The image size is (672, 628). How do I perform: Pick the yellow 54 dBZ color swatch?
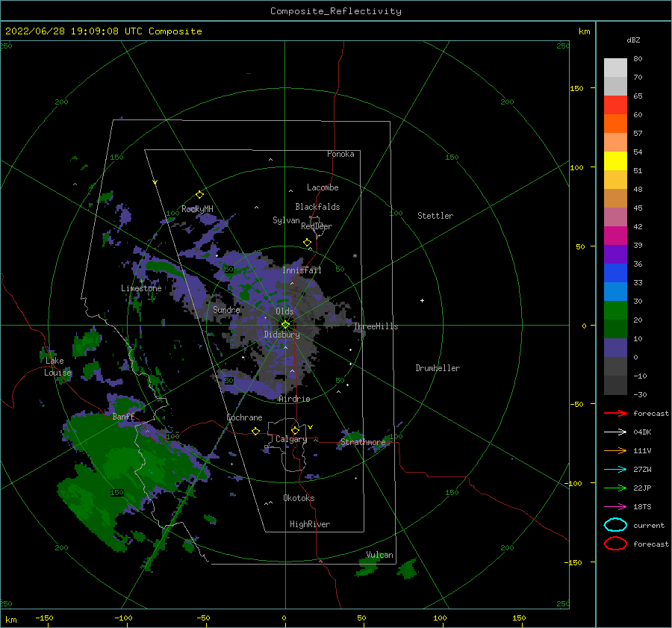click(615, 161)
